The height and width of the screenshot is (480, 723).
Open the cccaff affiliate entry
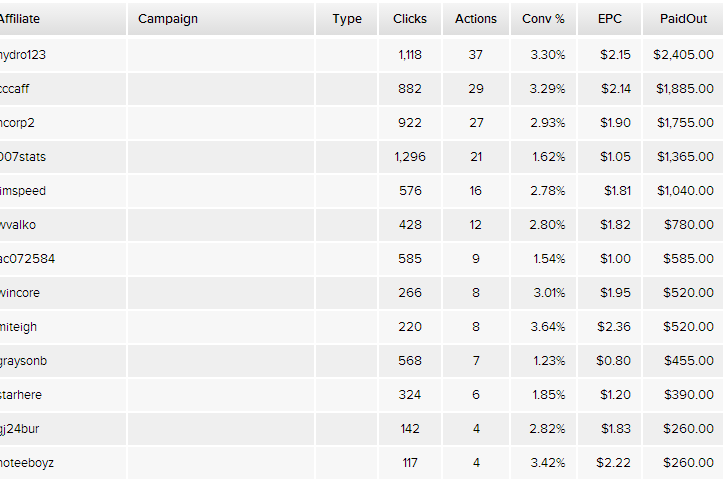point(14,89)
